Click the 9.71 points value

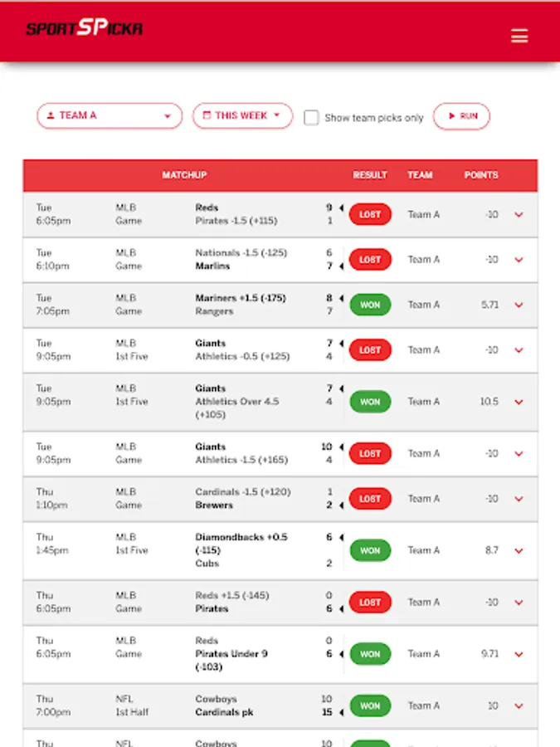(x=489, y=654)
